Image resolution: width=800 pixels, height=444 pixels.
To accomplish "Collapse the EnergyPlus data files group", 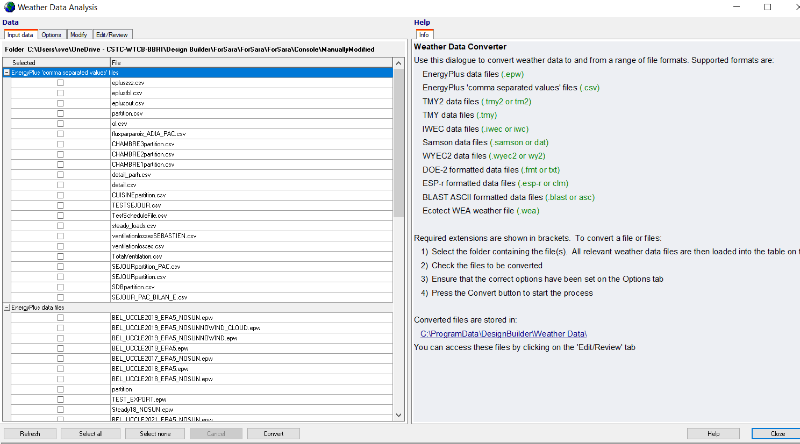I will [x=6, y=308].
